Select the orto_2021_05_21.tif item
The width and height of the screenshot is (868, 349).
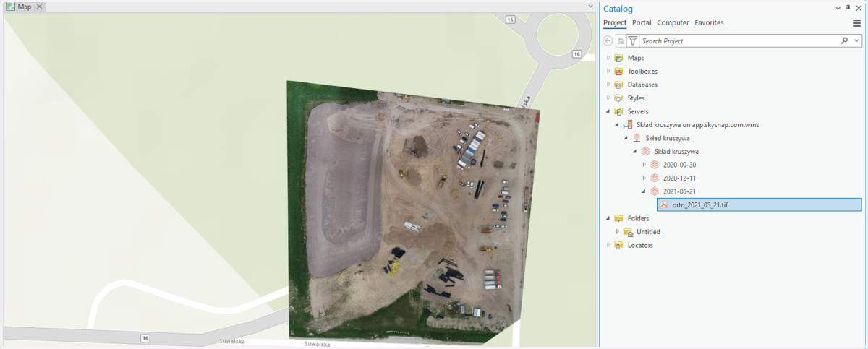tap(759, 205)
